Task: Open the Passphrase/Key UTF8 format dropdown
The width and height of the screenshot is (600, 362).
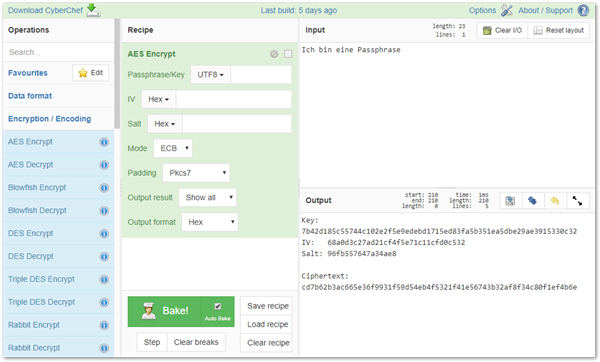Action: [210, 75]
